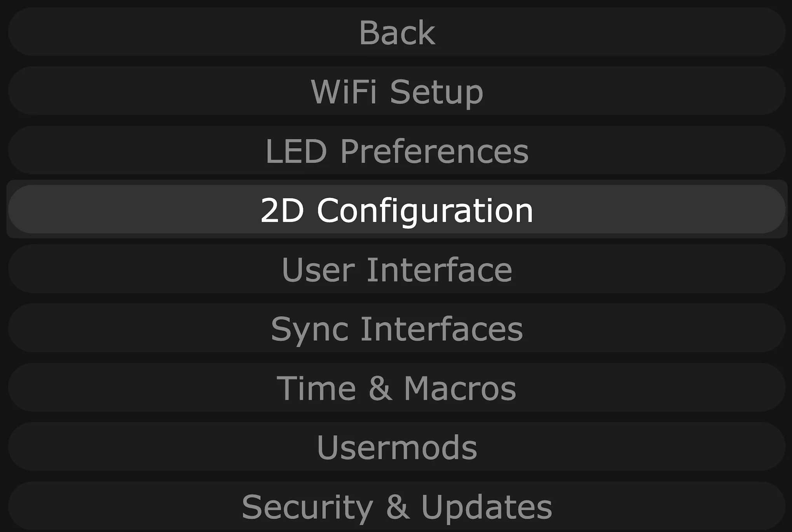Tap the WiFi Setup menu row
The image size is (792, 532).
[396, 91]
